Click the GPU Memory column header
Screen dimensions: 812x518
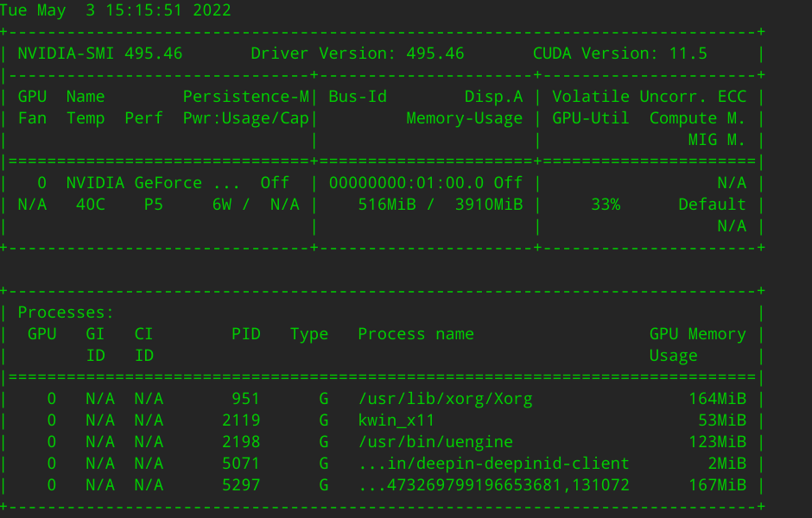[x=698, y=334]
